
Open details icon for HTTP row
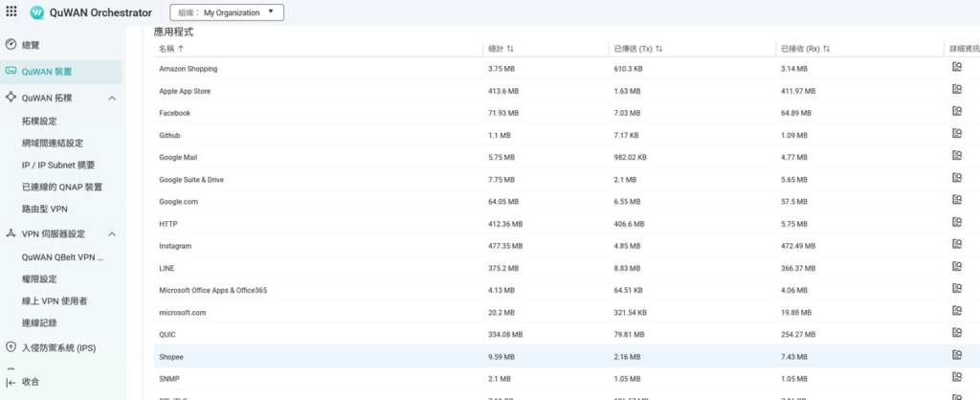(956, 223)
